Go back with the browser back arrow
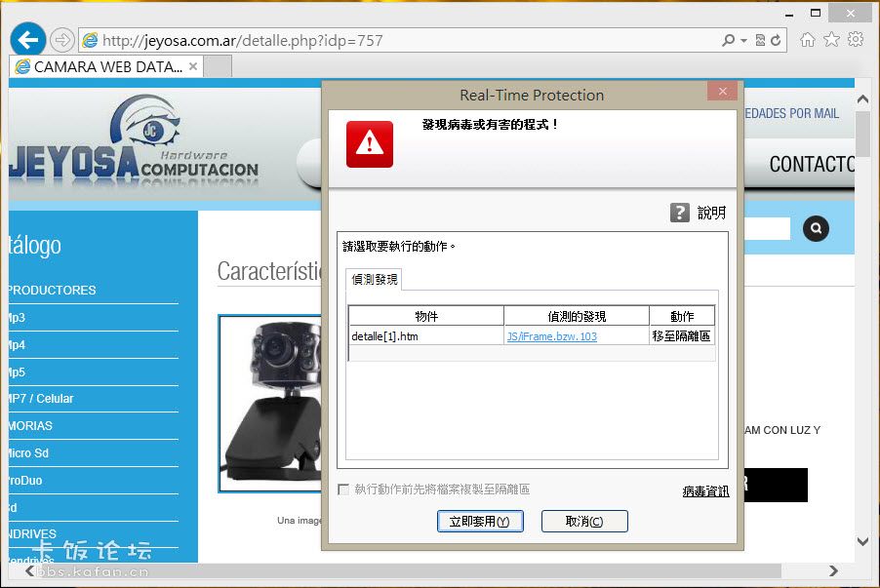 pyautogui.click(x=28, y=39)
